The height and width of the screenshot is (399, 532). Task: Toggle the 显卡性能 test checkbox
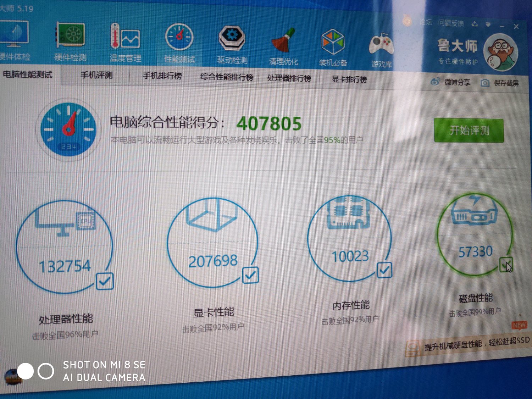251,275
